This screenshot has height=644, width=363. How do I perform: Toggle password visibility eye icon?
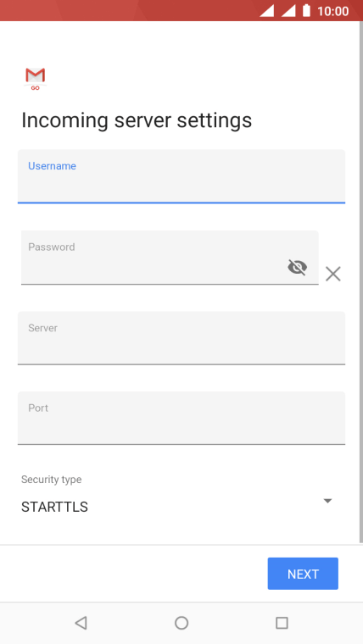297,268
